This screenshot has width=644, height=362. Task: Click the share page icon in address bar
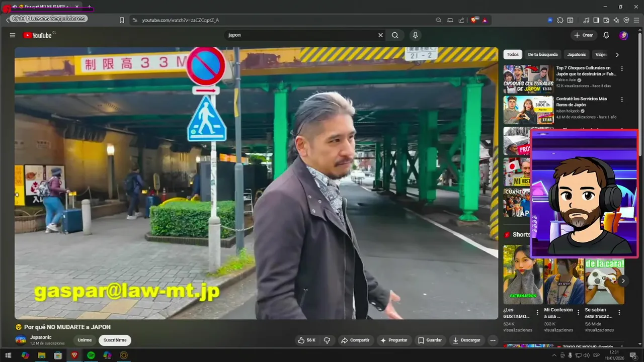461,20
